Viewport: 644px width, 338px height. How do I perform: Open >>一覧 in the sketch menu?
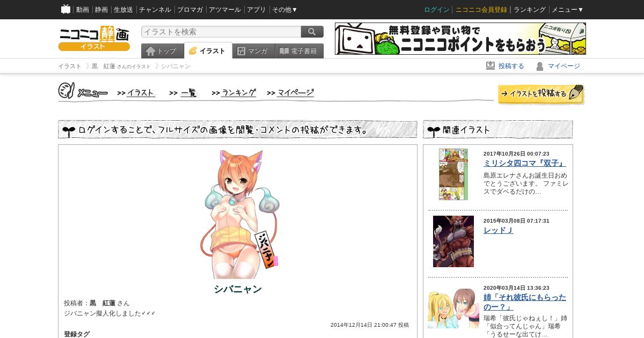click(x=184, y=93)
